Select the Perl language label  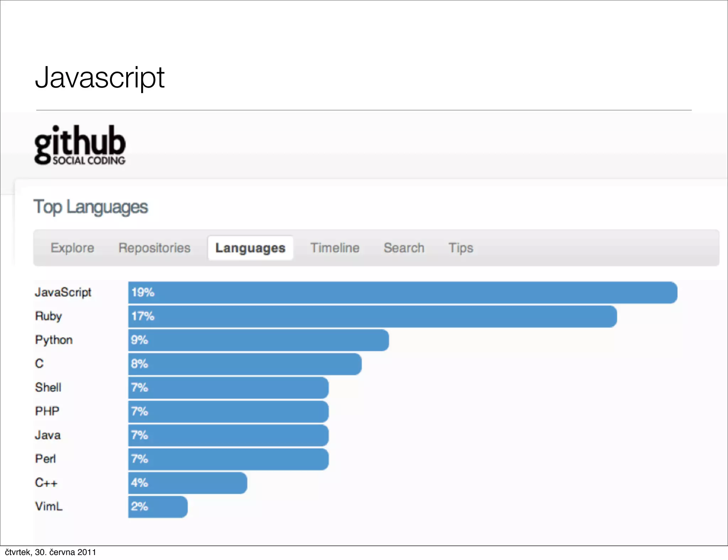click(45, 459)
